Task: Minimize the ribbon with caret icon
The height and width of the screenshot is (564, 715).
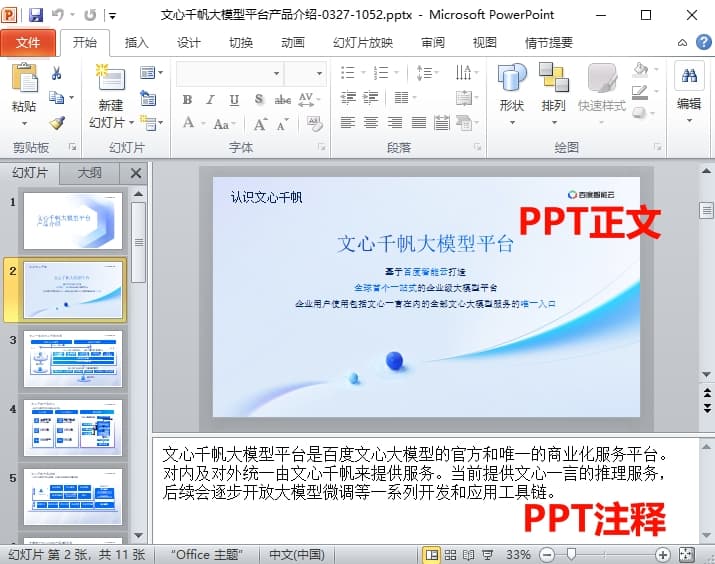Action: (x=682, y=43)
